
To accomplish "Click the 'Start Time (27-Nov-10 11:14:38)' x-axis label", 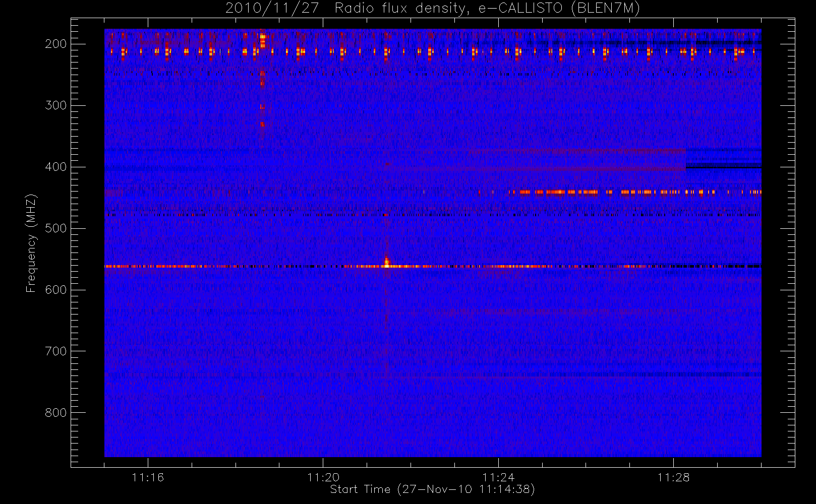I will pos(432,489).
